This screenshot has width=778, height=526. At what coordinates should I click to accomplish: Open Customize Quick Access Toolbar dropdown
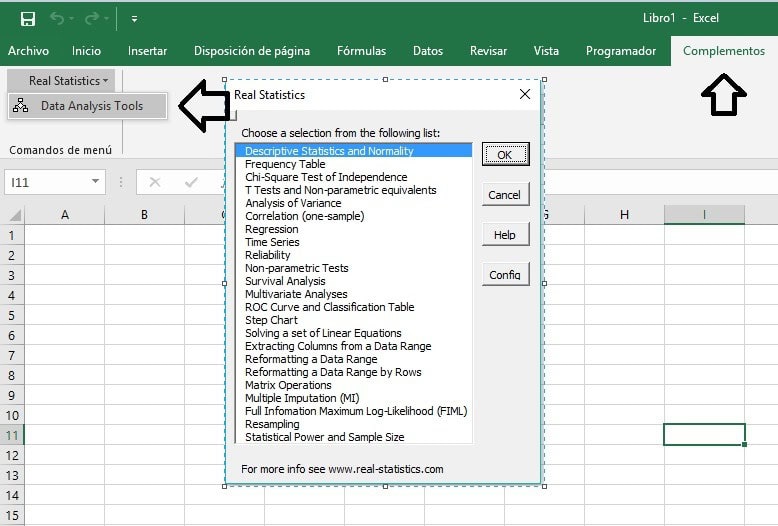coord(134,19)
